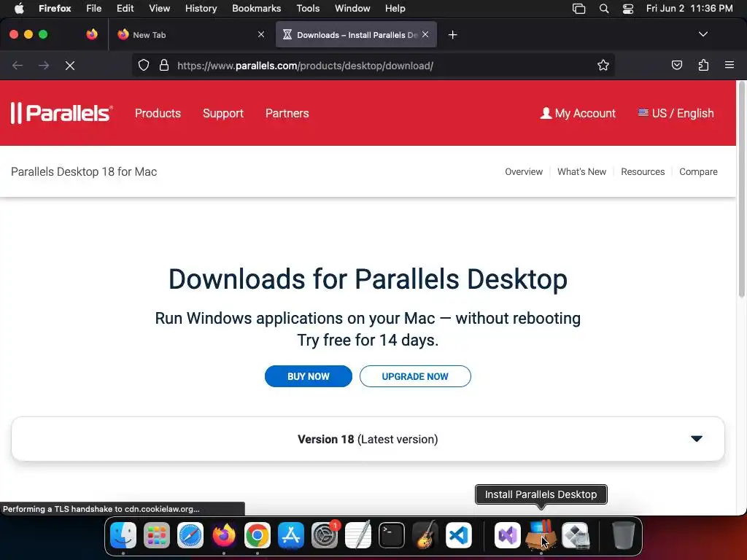Click the Firefox icon in the Dock

point(224,535)
